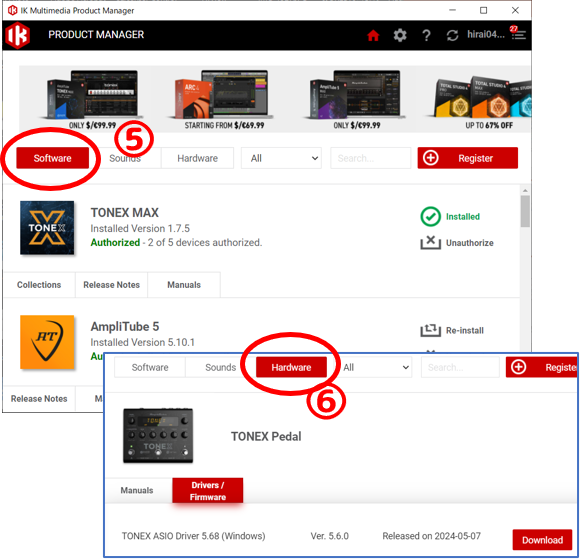Open TONEX MAX Release Notes tab
Screen dimensions: 580x559
(x=111, y=284)
